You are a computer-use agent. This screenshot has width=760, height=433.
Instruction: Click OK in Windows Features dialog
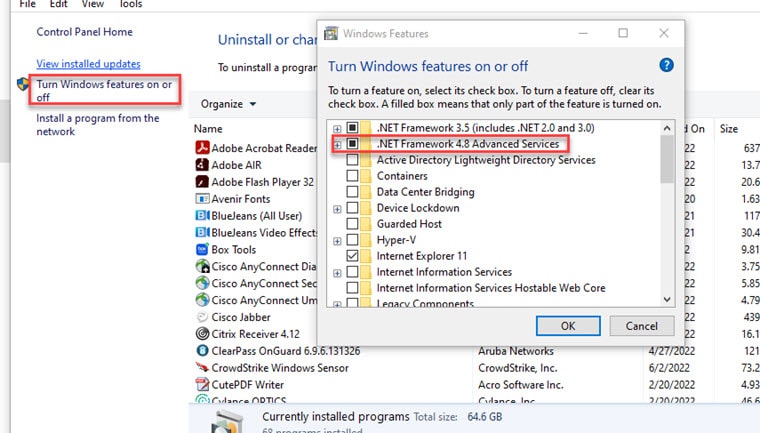pos(568,326)
